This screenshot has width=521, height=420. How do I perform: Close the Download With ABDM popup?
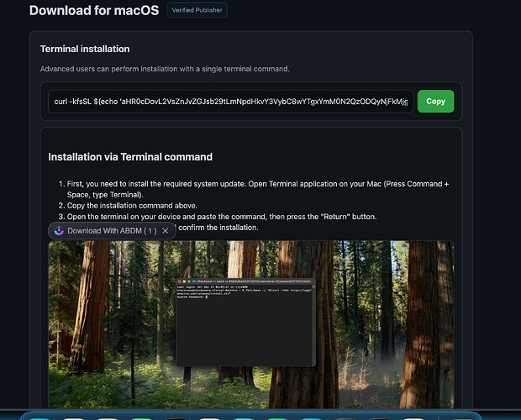pos(166,231)
